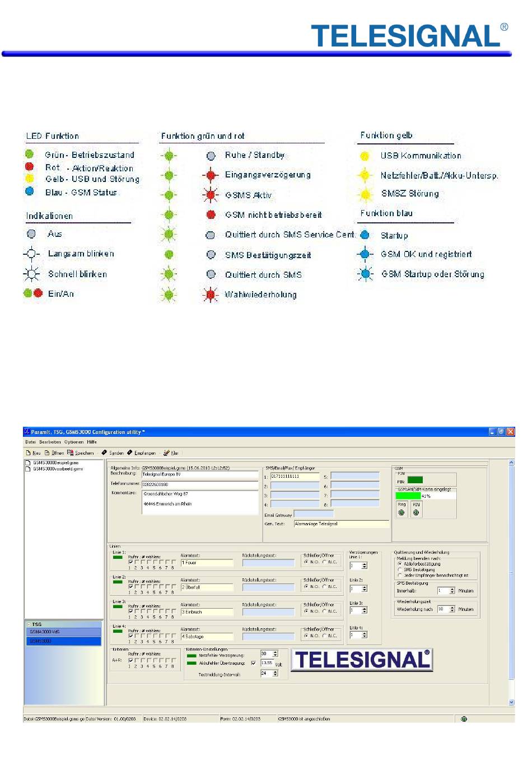Open the Hilfe menu
Image resolution: width=532 pixels, height=761 pixels.
(x=92, y=442)
